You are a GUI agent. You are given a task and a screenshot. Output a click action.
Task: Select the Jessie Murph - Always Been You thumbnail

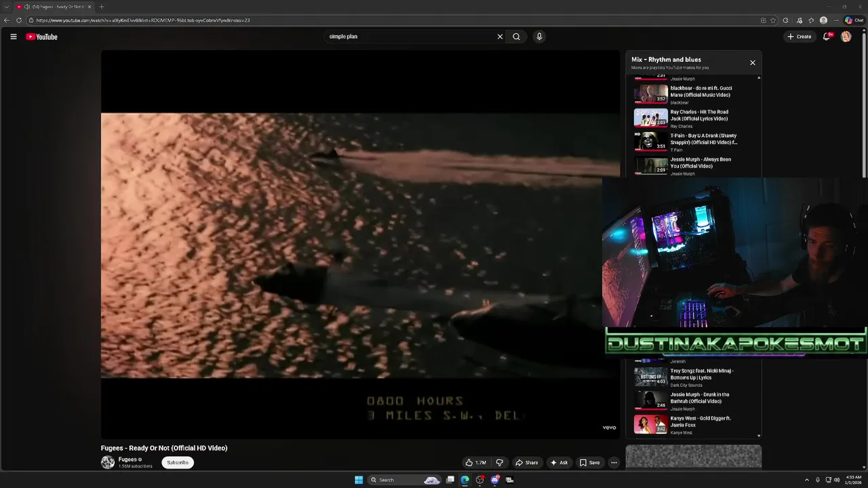pos(650,165)
